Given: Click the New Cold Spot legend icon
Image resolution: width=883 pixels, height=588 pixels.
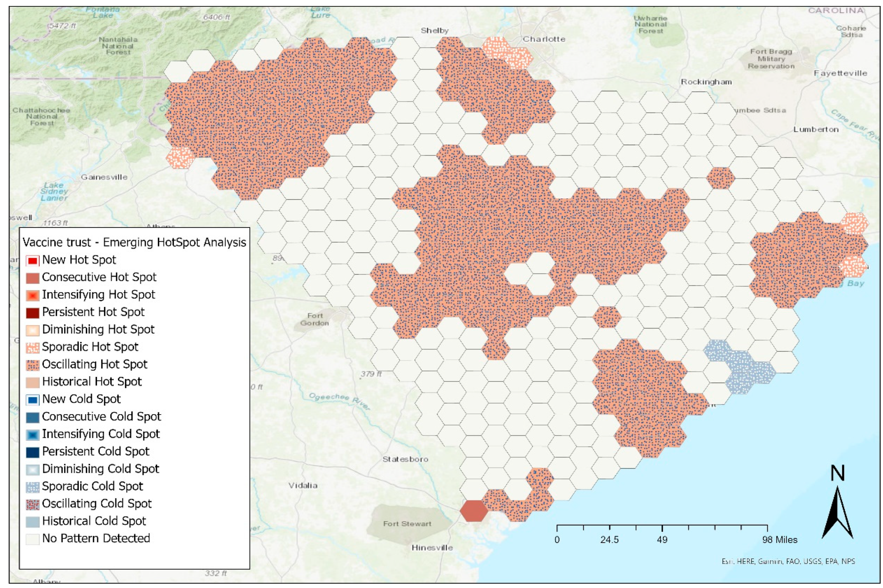Looking at the screenshot, I should pyautogui.click(x=32, y=400).
